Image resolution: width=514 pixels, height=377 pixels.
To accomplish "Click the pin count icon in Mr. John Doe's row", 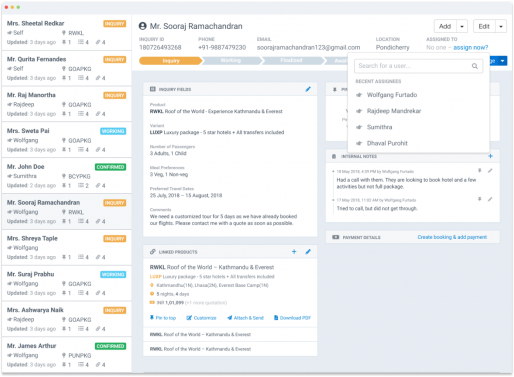I will coord(64,185).
